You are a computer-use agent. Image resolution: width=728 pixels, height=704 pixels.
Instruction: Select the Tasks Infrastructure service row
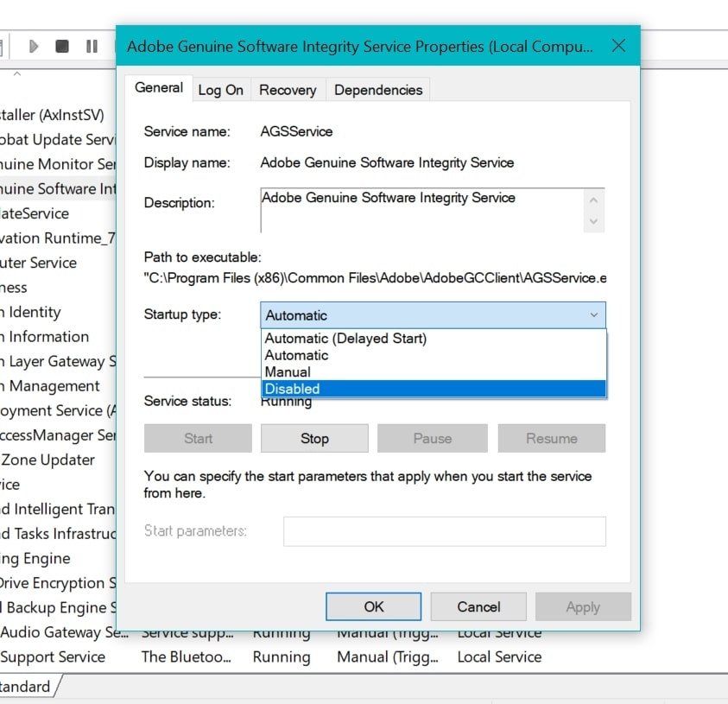click(58, 534)
